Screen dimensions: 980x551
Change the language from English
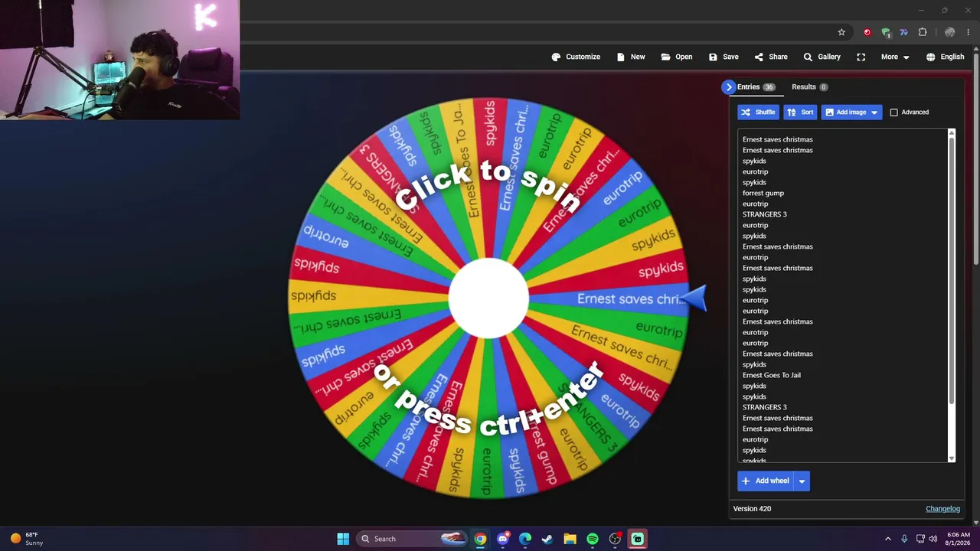pos(945,57)
